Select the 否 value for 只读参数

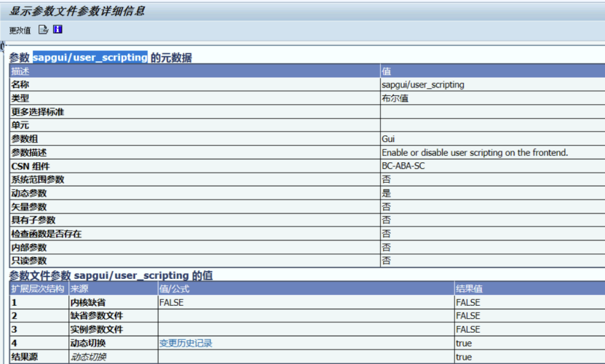point(387,261)
